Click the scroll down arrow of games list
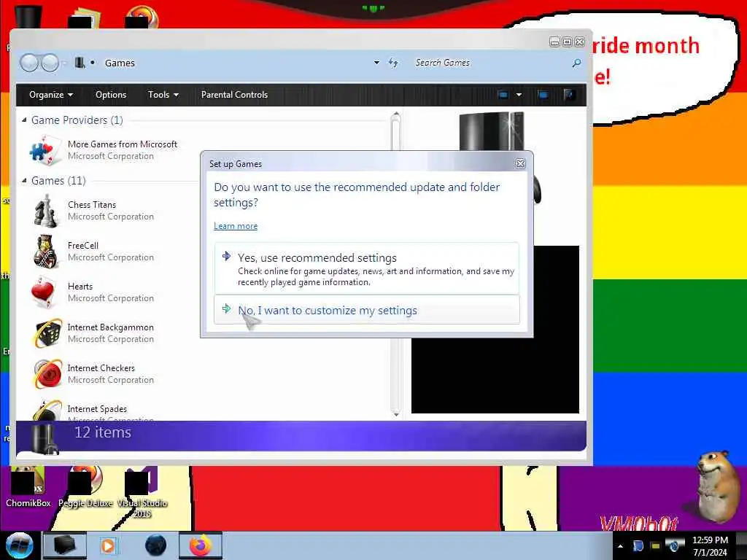The width and height of the screenshot is (747, 560). (x=396, y=414)
